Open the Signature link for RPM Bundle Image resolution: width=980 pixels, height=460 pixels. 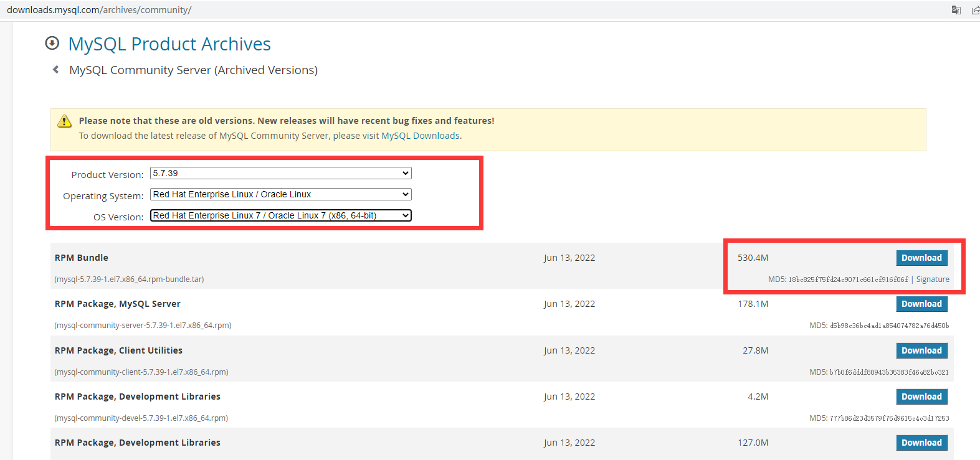(933, 279)
